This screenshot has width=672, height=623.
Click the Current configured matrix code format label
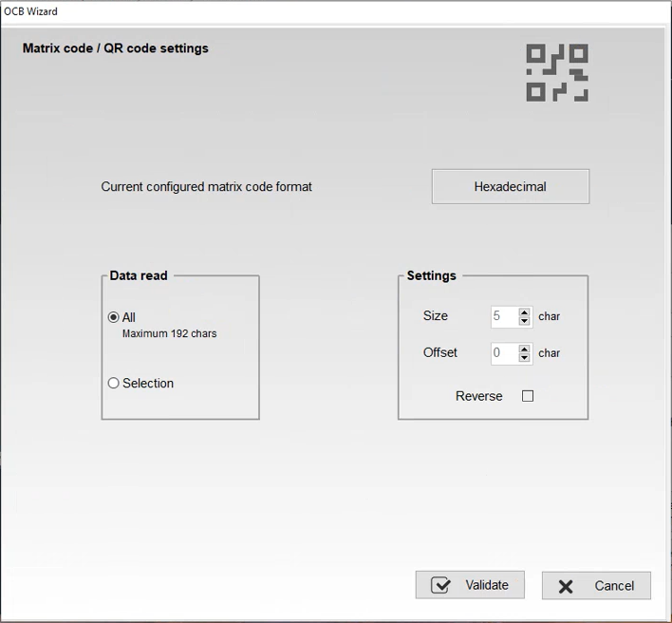[206, 187]
